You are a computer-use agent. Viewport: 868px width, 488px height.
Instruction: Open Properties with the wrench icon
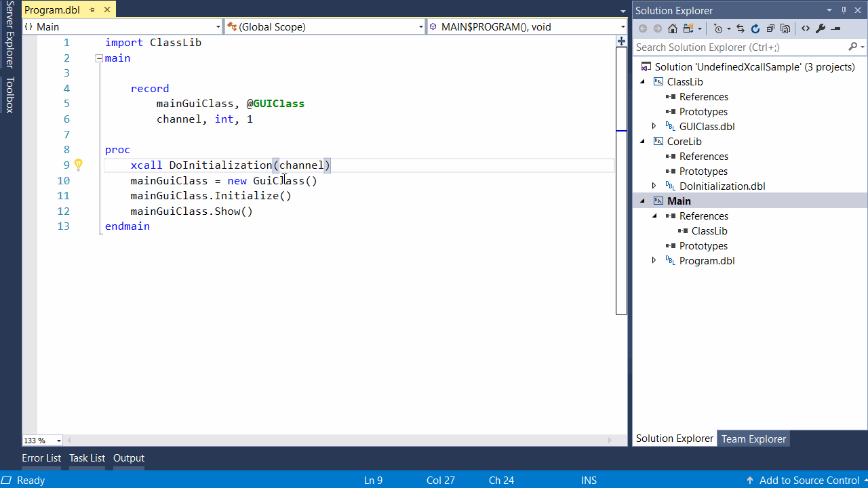(821, 28)
